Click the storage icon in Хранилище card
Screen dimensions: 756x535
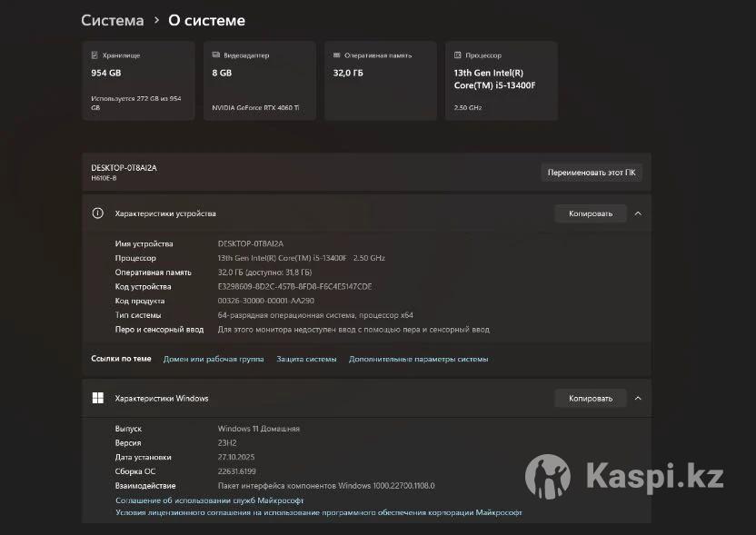click(x=94, y=55)
